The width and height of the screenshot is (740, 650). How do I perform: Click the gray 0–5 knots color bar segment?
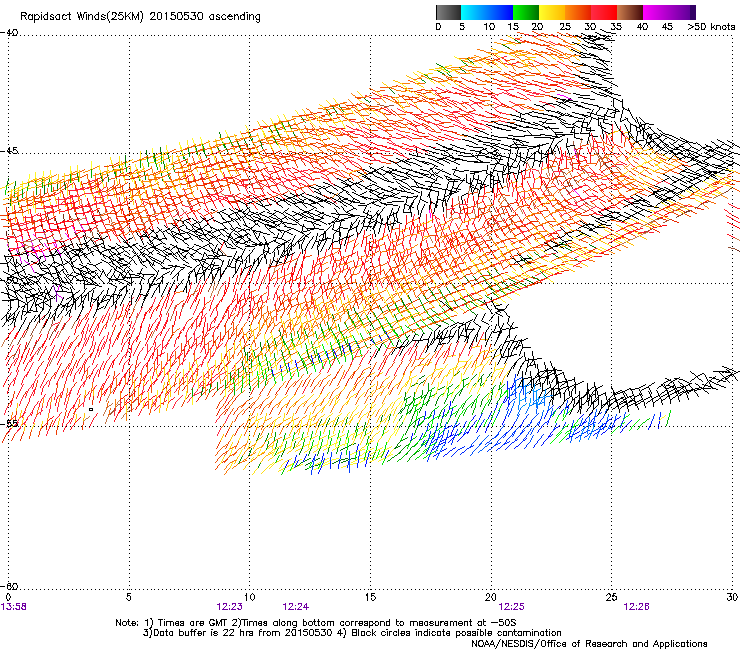click(448, 12)
